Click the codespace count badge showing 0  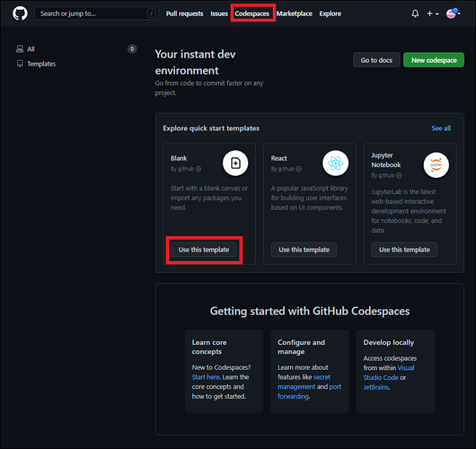132,49
